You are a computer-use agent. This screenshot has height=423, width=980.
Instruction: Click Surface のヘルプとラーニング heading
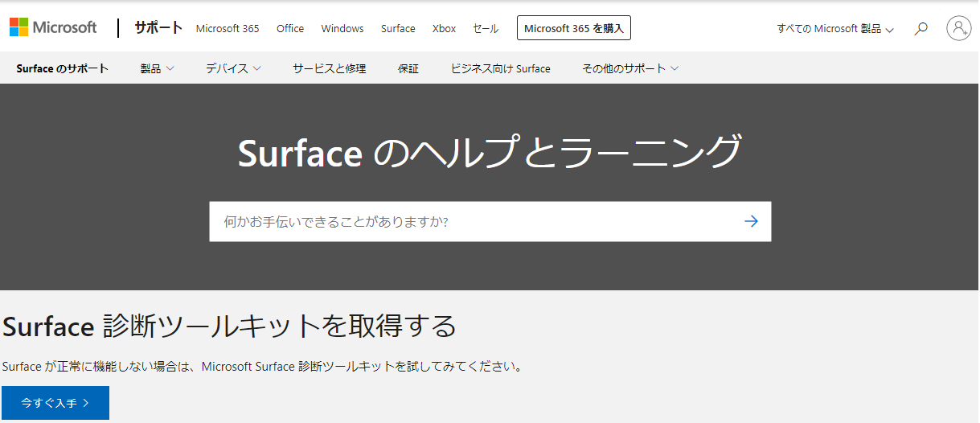tap(489, 152)
